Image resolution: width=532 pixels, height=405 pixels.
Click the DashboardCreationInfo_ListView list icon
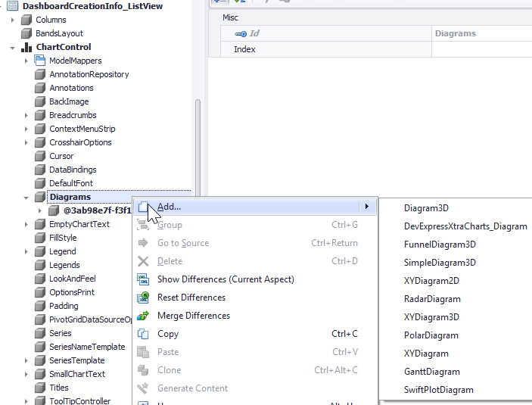[x=13, y=6]
